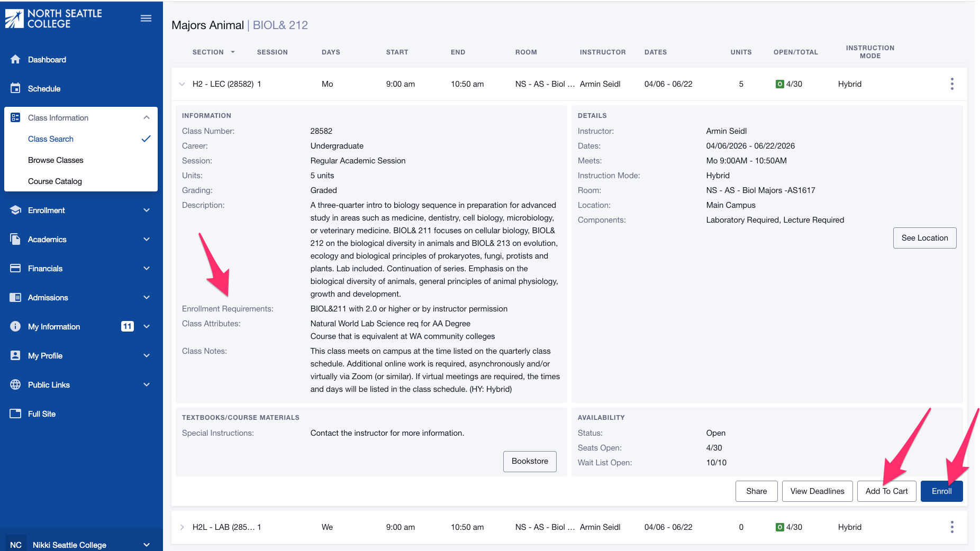Open the Public Links globe icon
This screenshot has height=551, width=980.
[15, 384]
